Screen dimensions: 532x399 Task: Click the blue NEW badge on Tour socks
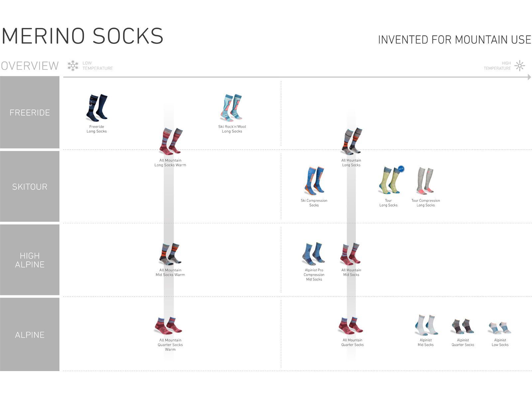click(401, 169)
